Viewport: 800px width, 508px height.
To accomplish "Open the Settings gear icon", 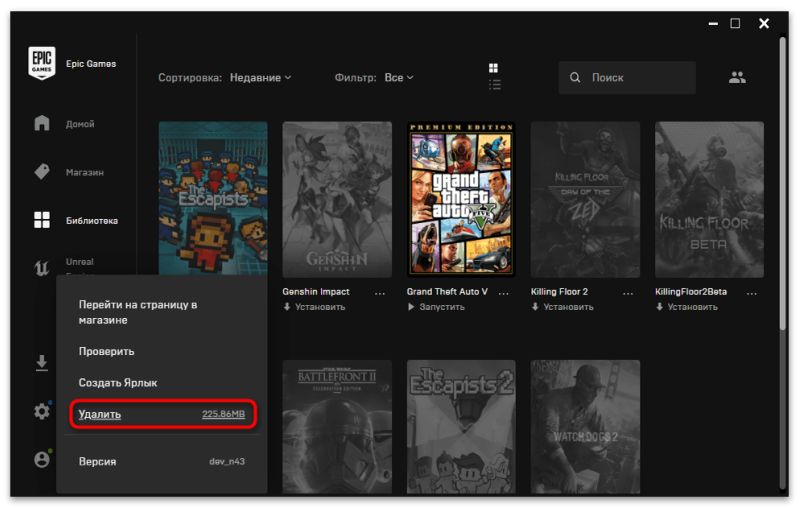I will click(x=42, y=411).
